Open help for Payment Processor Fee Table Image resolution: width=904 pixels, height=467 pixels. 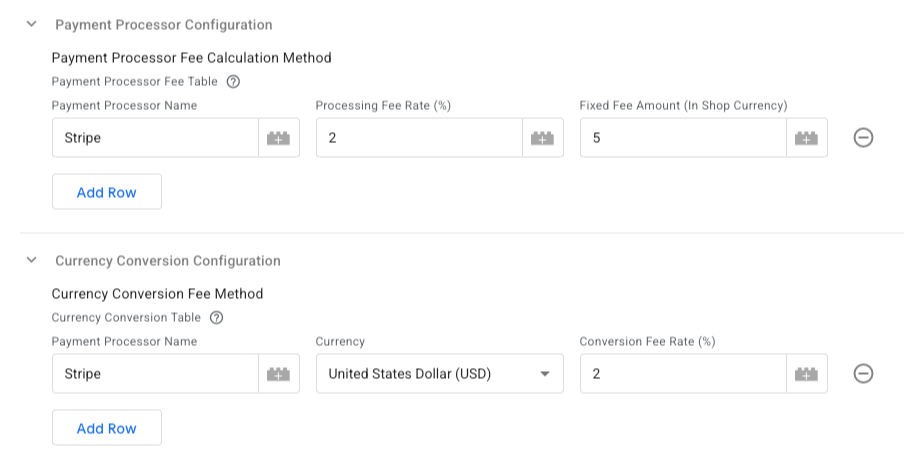tap(233, 82)
